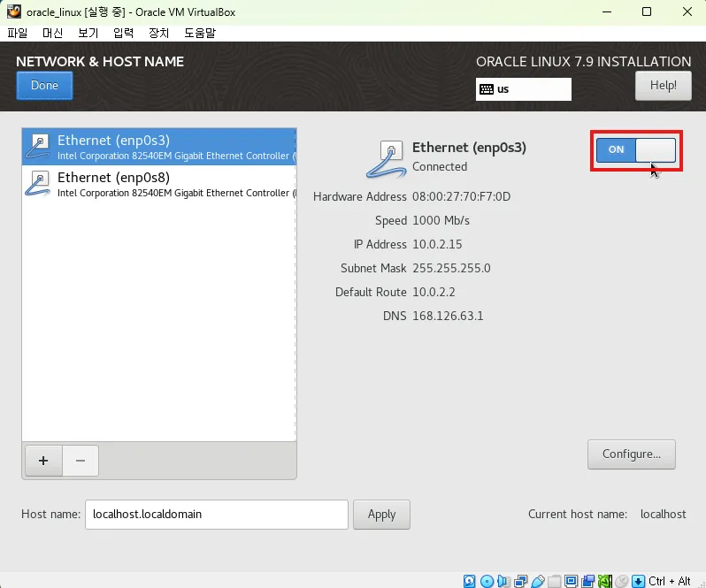
Task: Click the hardware address 08:00:27:70:F7:0D
Action: [461, 196]
